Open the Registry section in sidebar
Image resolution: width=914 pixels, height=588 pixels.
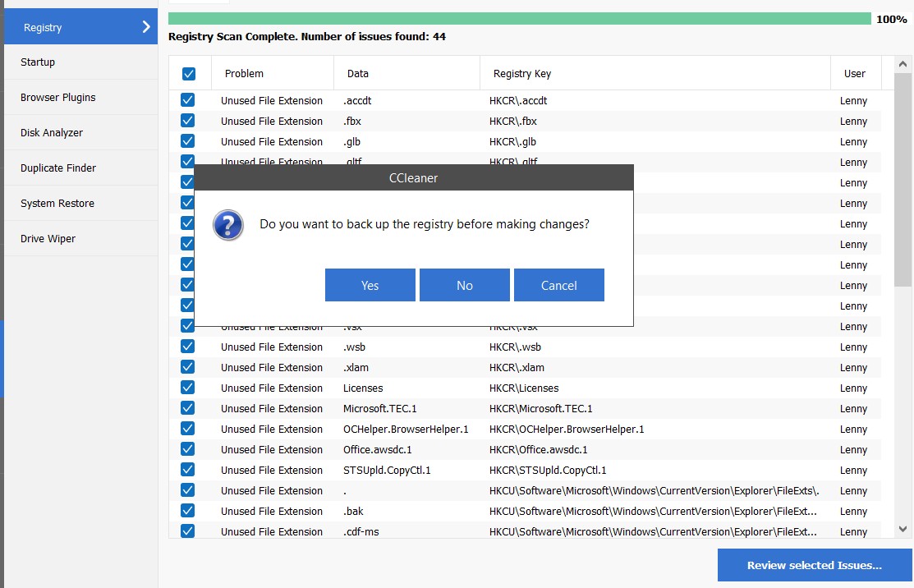[81, 27]
